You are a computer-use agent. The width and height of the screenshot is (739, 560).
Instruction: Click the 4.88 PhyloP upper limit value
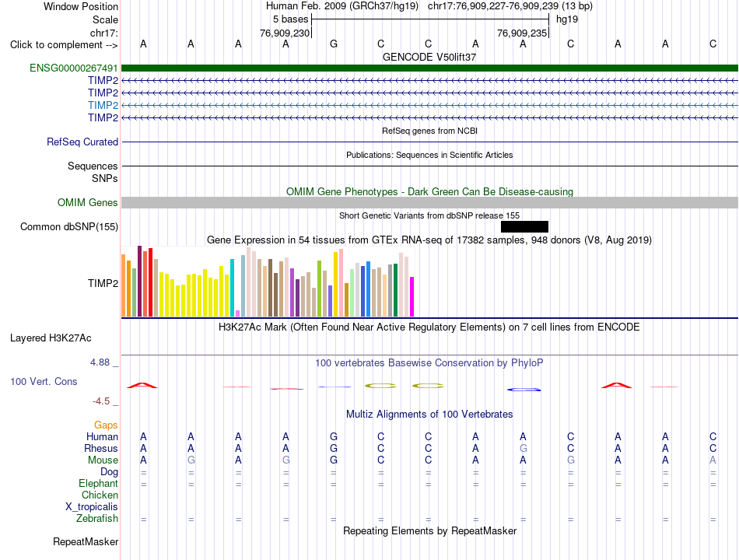(100, 362)
